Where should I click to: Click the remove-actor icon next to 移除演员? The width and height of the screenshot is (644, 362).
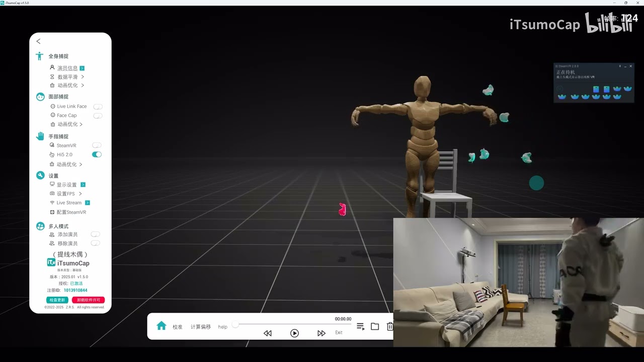52,243
